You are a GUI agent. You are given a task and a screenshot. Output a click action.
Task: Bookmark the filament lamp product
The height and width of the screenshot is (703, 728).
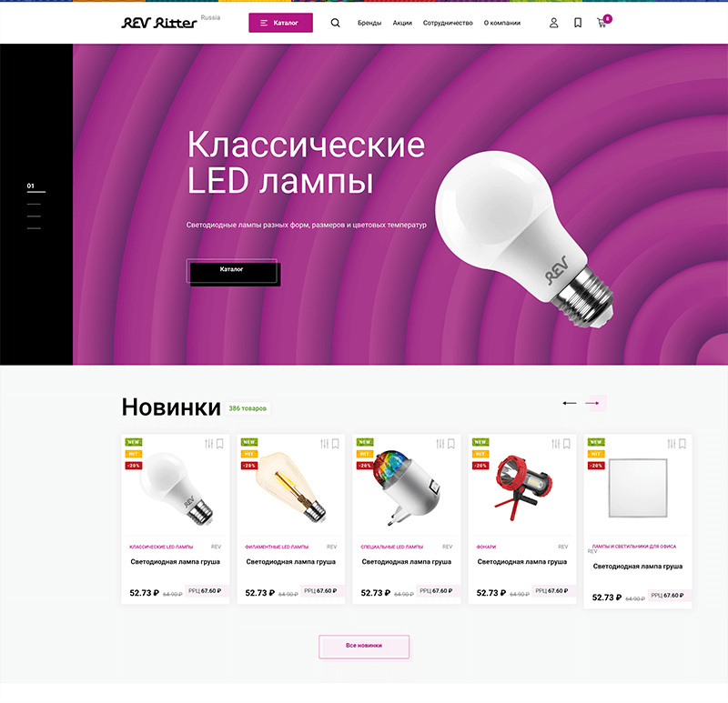[336, 444]
